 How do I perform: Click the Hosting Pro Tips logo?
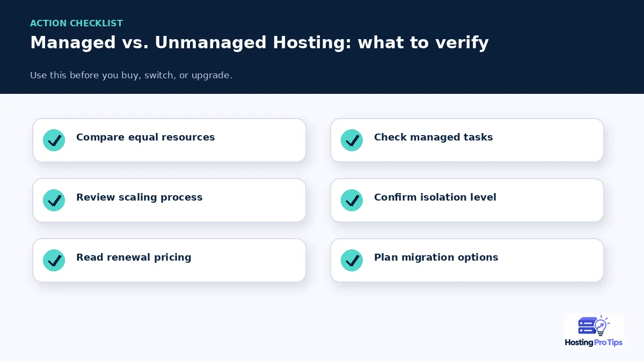coord(594,331)
